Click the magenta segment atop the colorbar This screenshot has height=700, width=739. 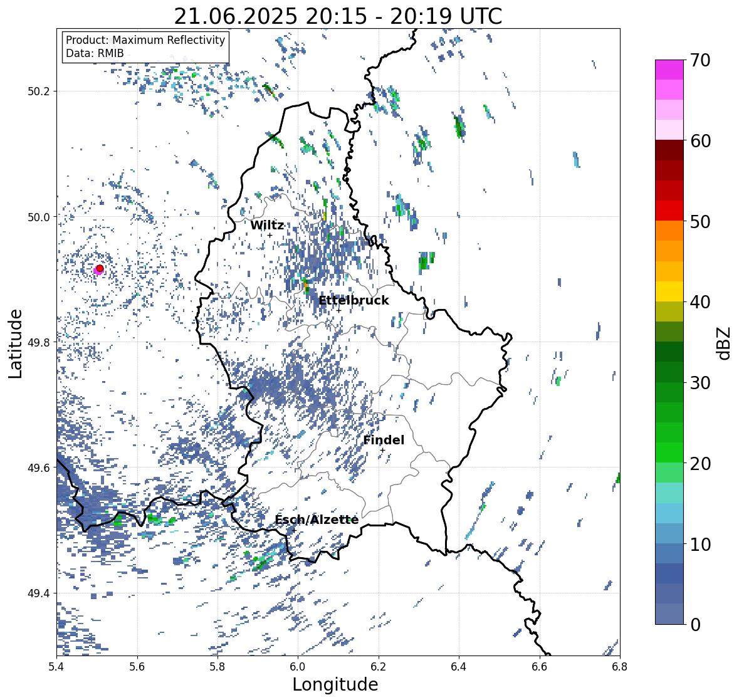point(669,70)
